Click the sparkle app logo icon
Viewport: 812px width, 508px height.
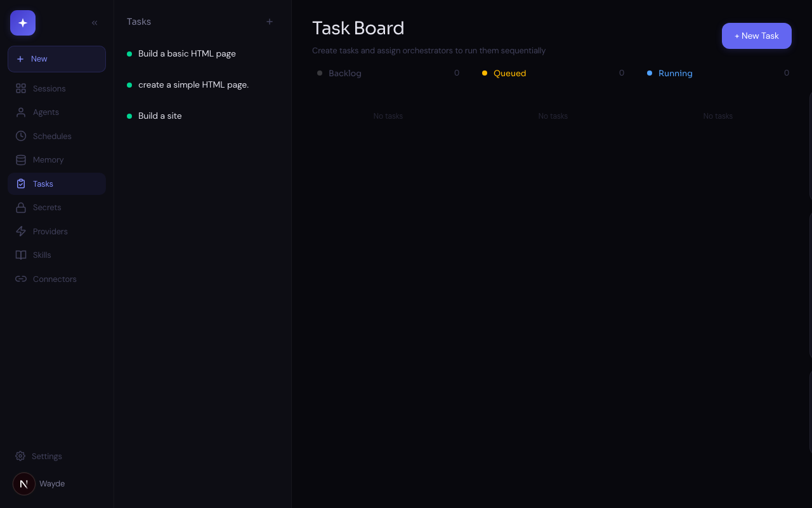click(23, 23)
